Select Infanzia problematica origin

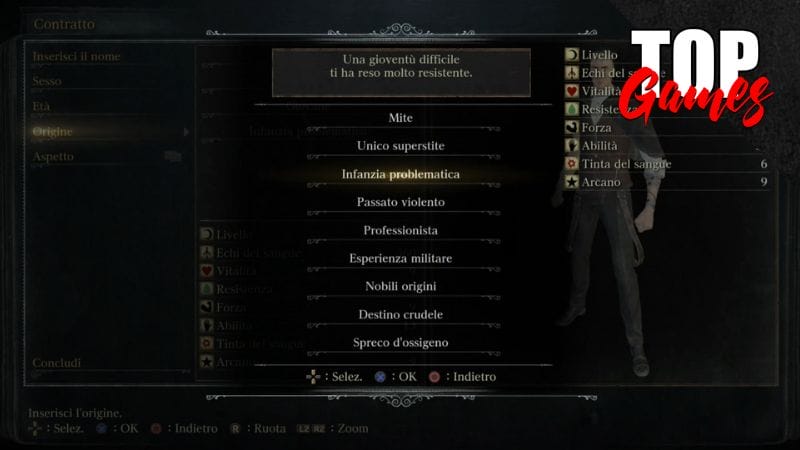(x=401, y=174)
